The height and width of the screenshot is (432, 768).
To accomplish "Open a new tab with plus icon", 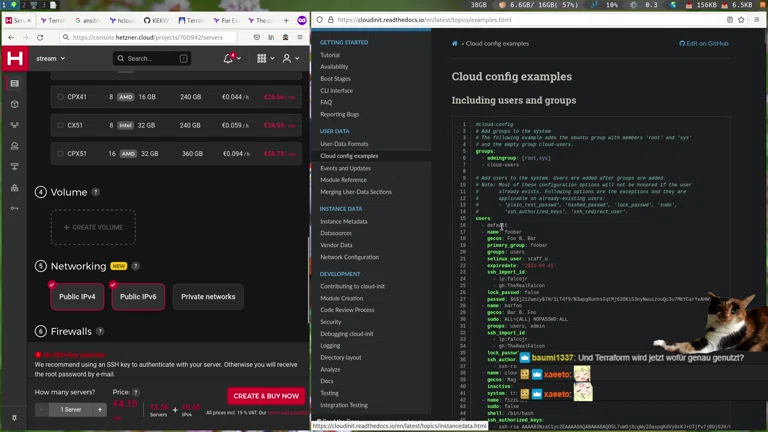I will [286, 21].
